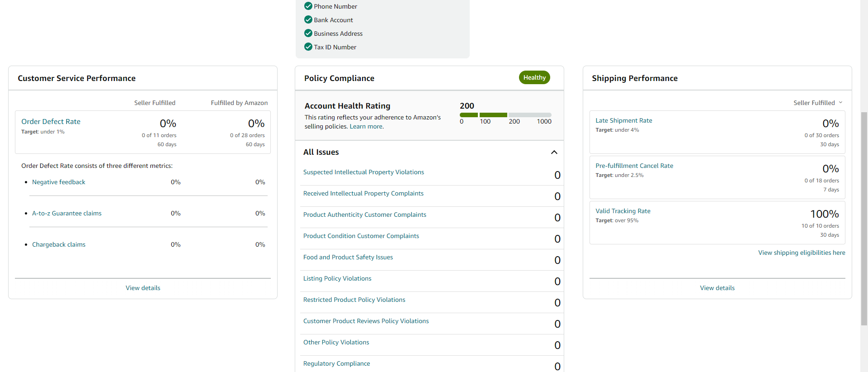
Task: Open Customer Product Reviews Policy Violations
Action: pos(366,321)
